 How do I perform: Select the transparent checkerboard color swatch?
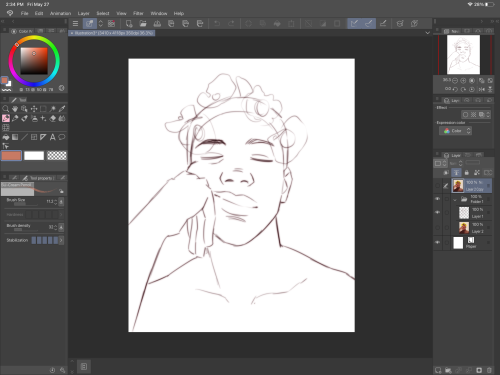pyautogui.click(x=57, y=156)
